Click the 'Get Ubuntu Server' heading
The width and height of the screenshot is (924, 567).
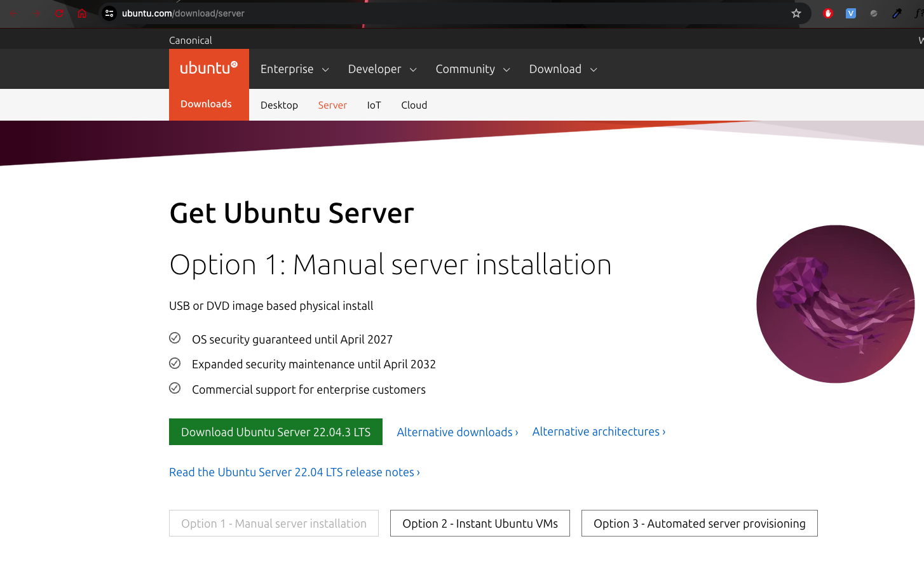point(292,213)
